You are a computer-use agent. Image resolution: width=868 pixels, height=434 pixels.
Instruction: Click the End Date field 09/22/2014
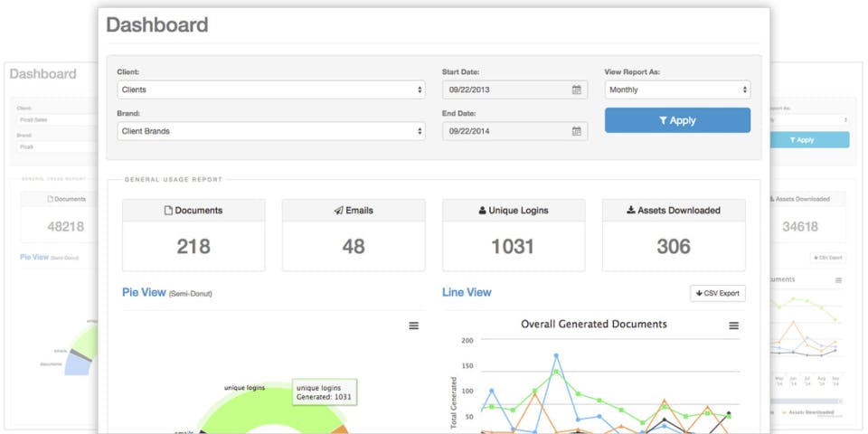click(514, 131)
